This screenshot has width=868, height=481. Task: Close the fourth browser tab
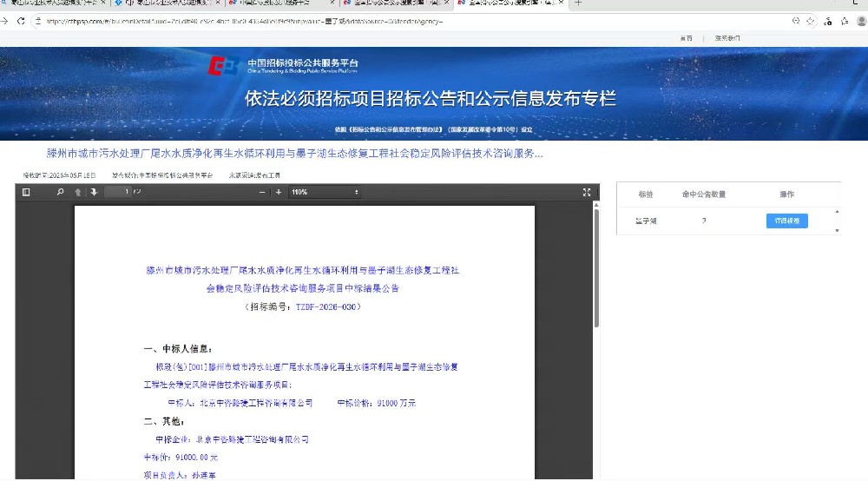[446, 3]
